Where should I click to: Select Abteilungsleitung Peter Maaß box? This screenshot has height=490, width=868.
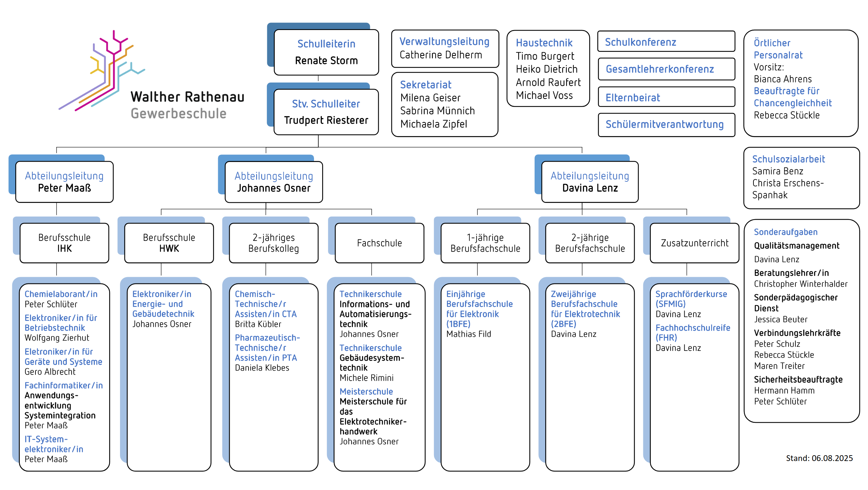coord(64,182)
